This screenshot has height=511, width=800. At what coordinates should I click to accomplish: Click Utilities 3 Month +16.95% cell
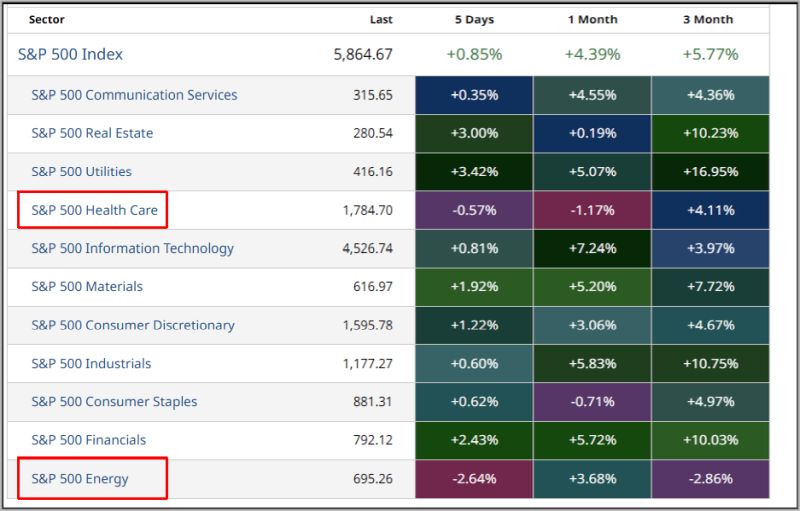(710, 171)
